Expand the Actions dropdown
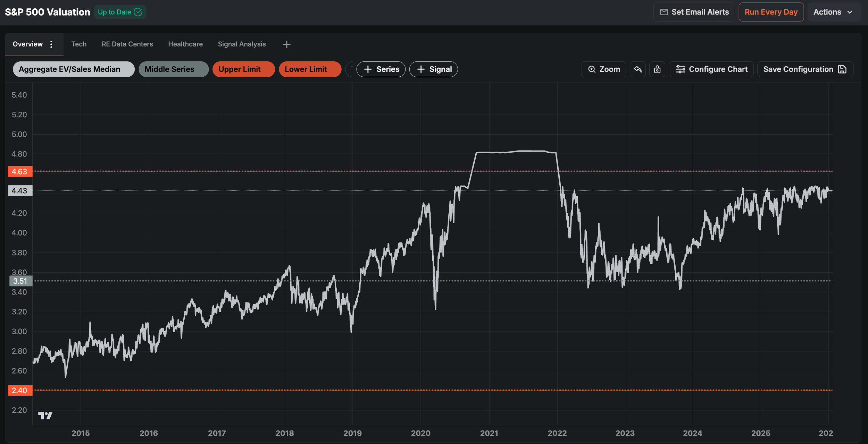The height and width of the screenshot is (444, 868). (833, 12)
